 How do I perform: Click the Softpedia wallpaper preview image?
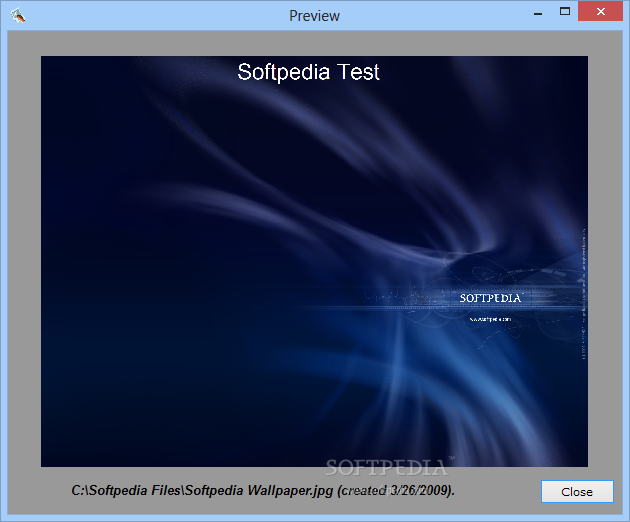tap(314, 261)
